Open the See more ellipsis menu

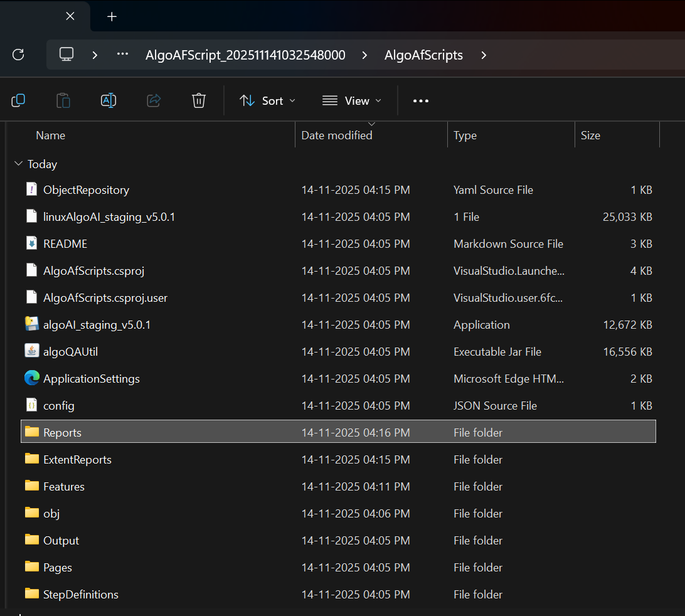421,100
